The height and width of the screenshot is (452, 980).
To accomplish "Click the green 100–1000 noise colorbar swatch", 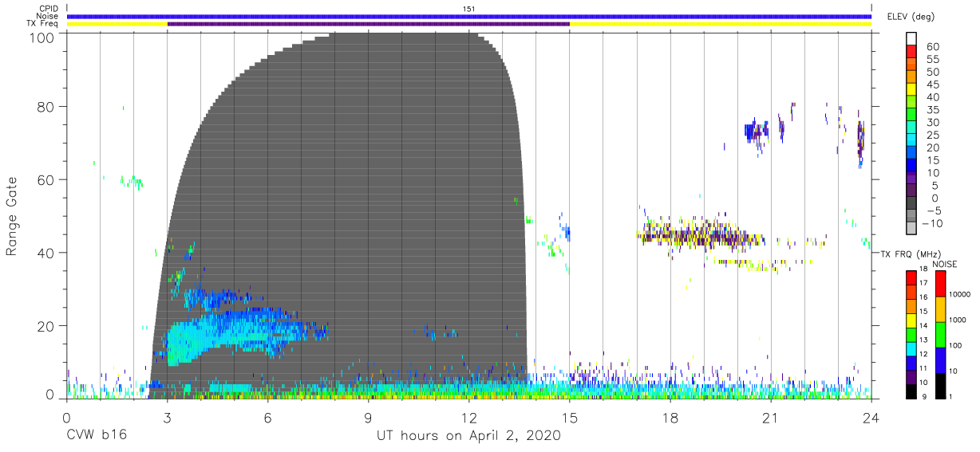I will (x=940, y=335).
